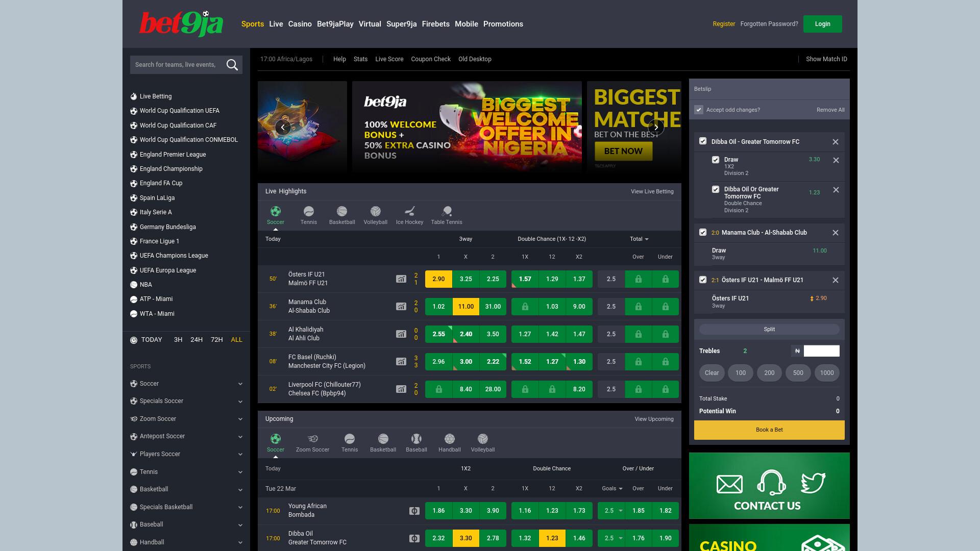This screenshot has height=551, width=980.
Task: Remove Dibba Oil match from betslip
Action: click(x=836, y=142)
